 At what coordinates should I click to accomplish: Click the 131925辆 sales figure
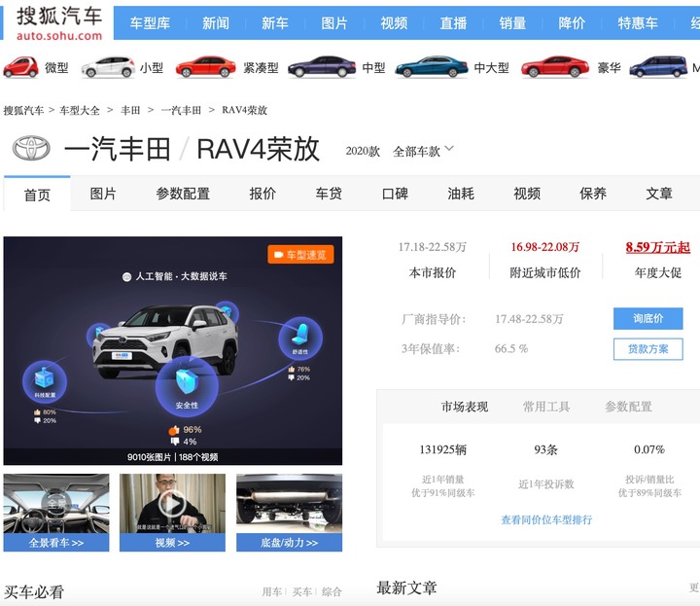[443, 449]
